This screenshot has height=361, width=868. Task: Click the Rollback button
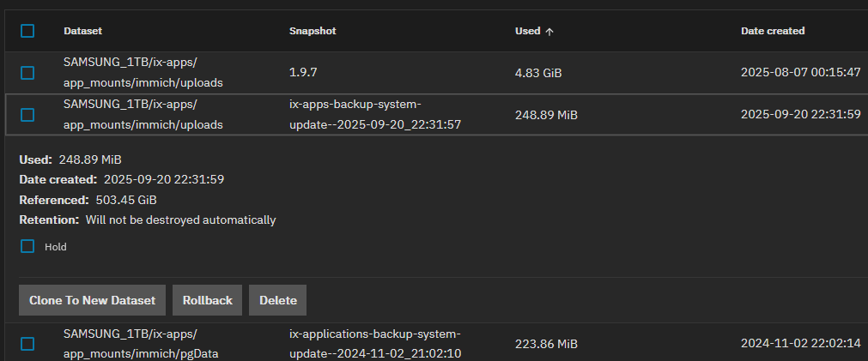208,300
